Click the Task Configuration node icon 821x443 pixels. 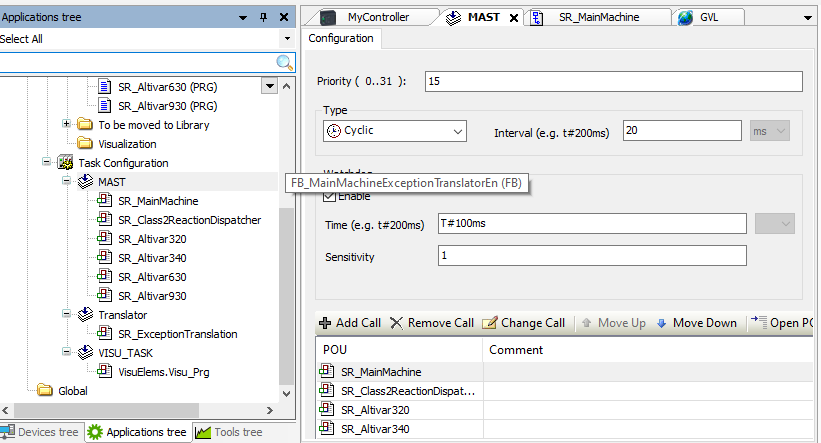coord(66,163)
